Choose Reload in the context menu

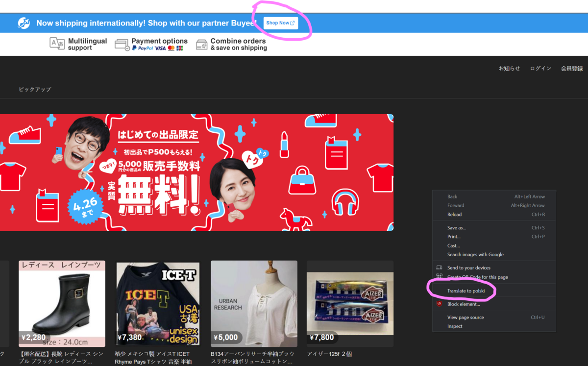point(494,215)
